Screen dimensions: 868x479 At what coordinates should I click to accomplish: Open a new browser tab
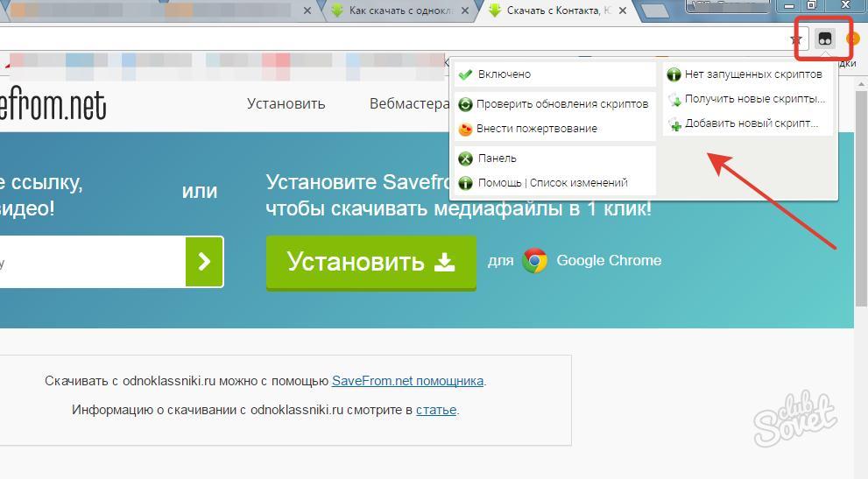[655, 11]
